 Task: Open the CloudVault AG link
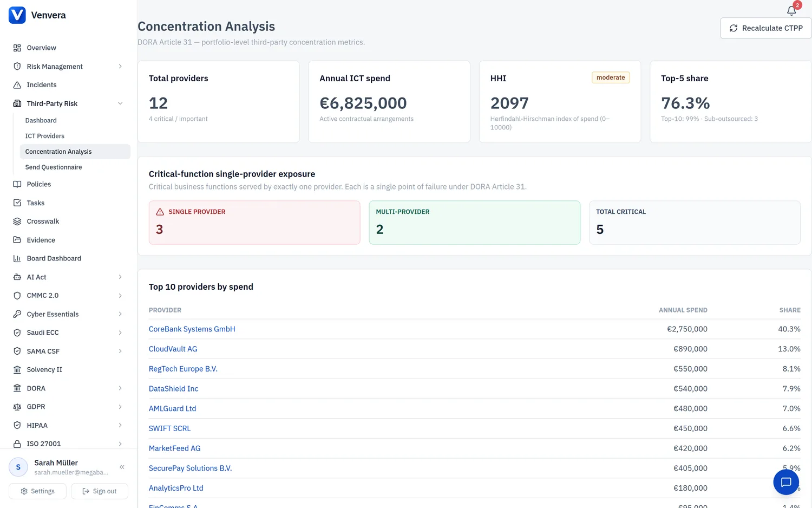pos(173,349)
